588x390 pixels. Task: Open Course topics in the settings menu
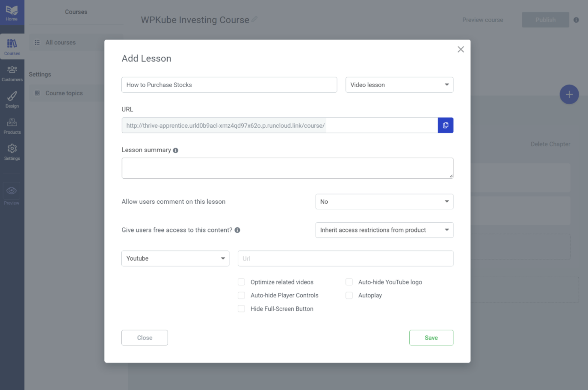click(x=64, y=93)
